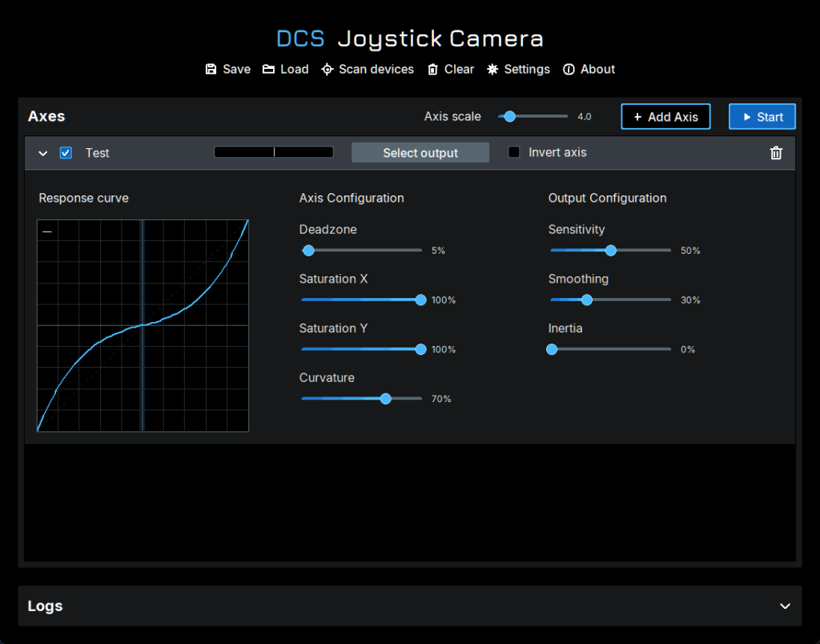Click the Axis Configuration heading

[x=352, y=198]
